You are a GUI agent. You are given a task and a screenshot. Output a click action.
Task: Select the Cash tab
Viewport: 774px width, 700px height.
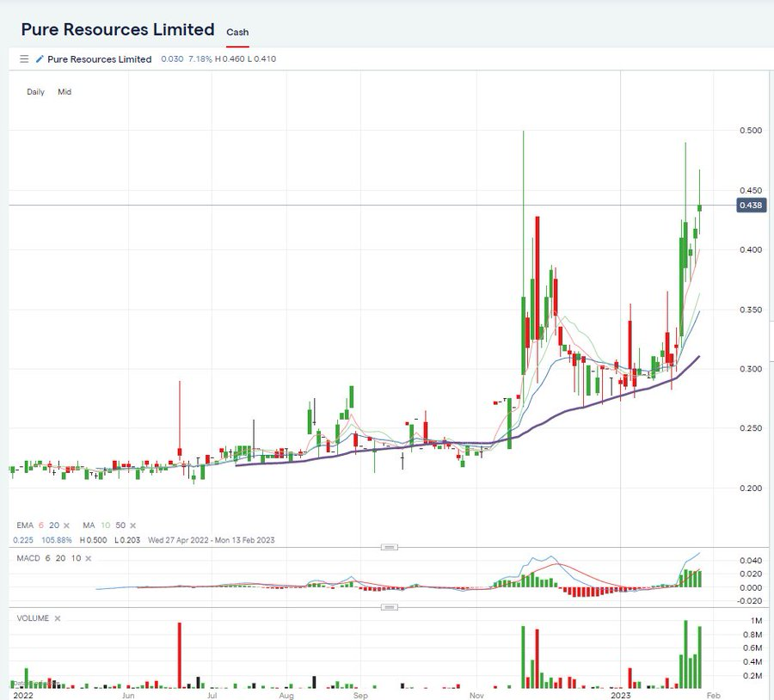237,32
